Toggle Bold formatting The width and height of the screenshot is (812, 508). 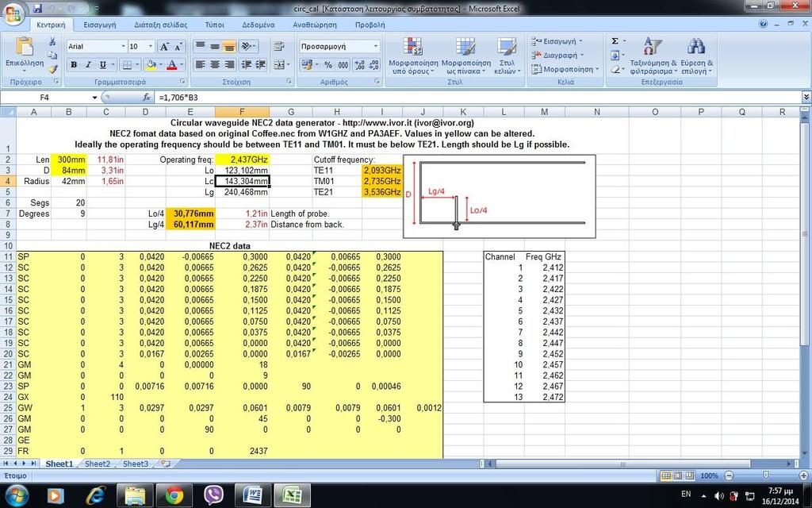pos(74,65)
